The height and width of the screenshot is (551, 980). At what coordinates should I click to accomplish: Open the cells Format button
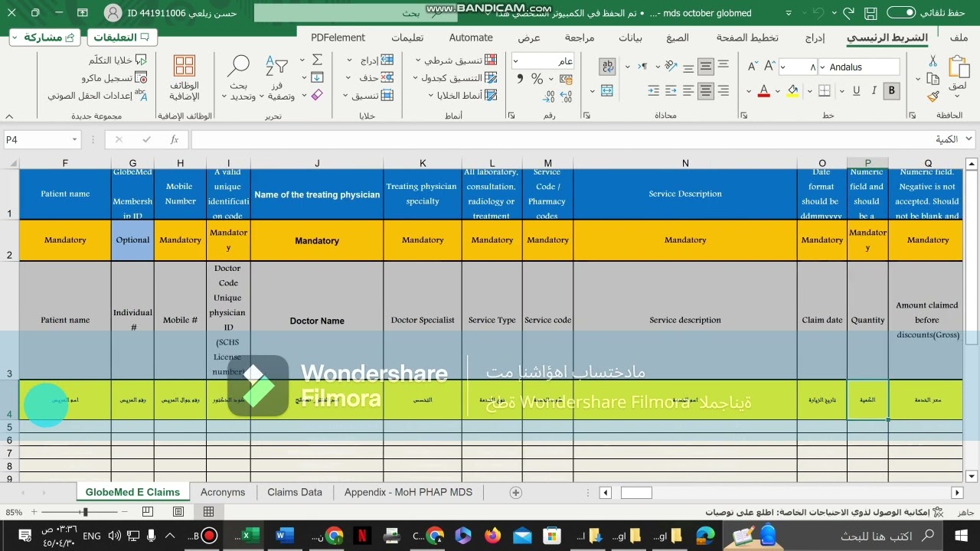368,96
